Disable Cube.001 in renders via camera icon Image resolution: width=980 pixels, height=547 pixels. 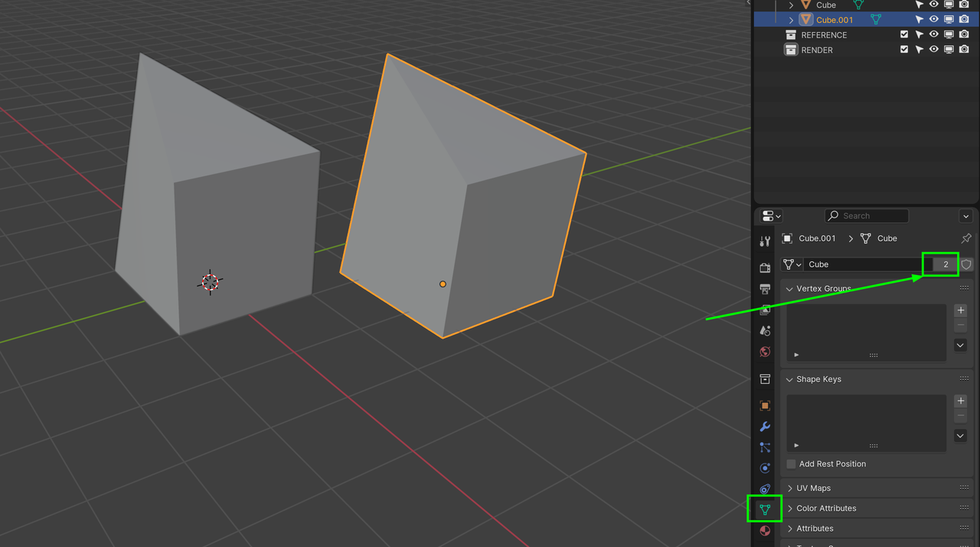click(x=965, y=20)
